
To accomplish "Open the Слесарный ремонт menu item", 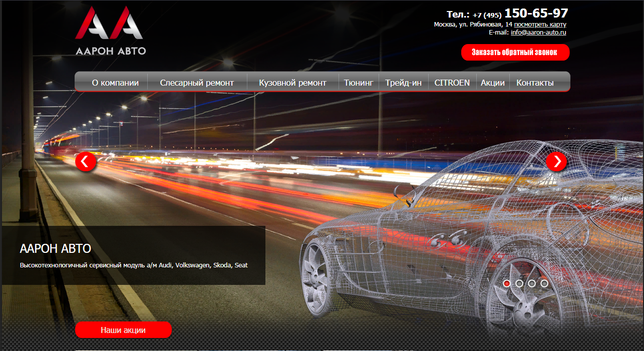I will tap(197, 83).
